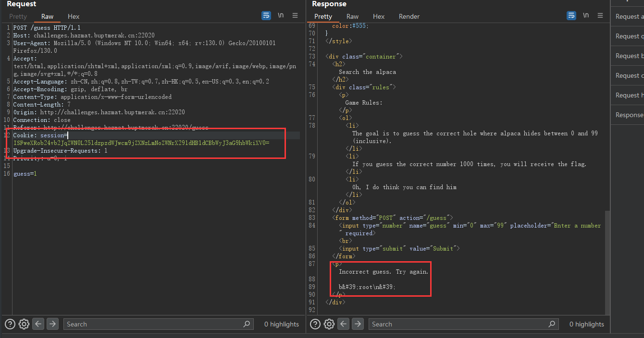This screenshot has height=338, width=644.
Task: Switch Request view to Pretty tab
Action: pos(18,16)
